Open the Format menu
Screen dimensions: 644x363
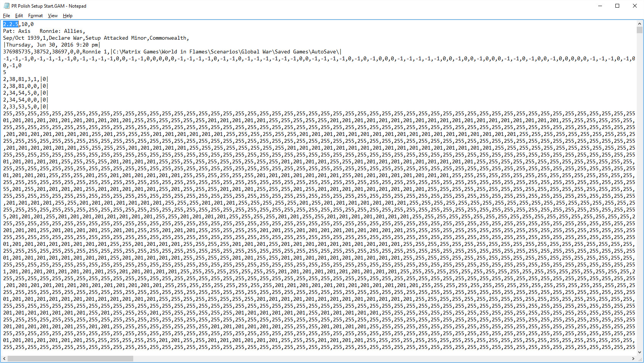[36, 16]
